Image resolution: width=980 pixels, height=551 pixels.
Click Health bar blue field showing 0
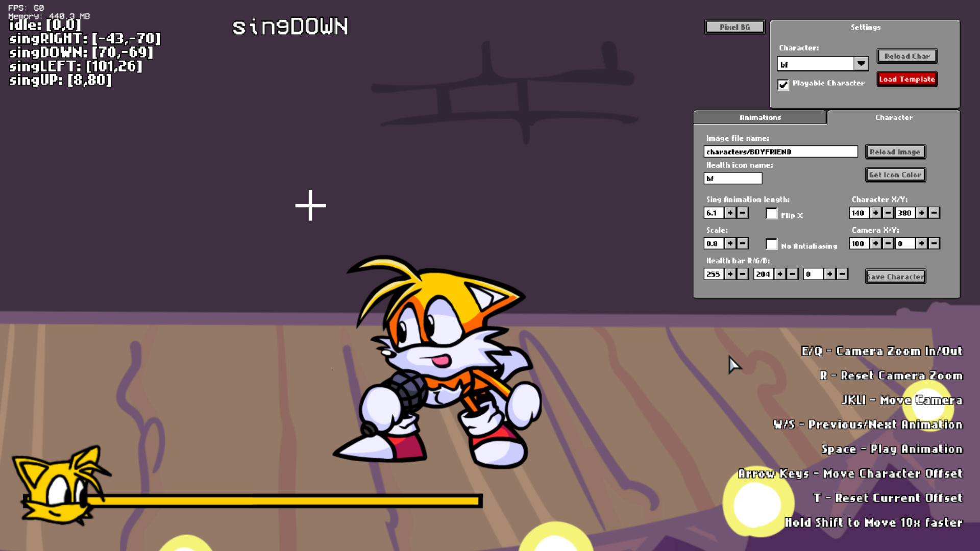click(813, 274)
